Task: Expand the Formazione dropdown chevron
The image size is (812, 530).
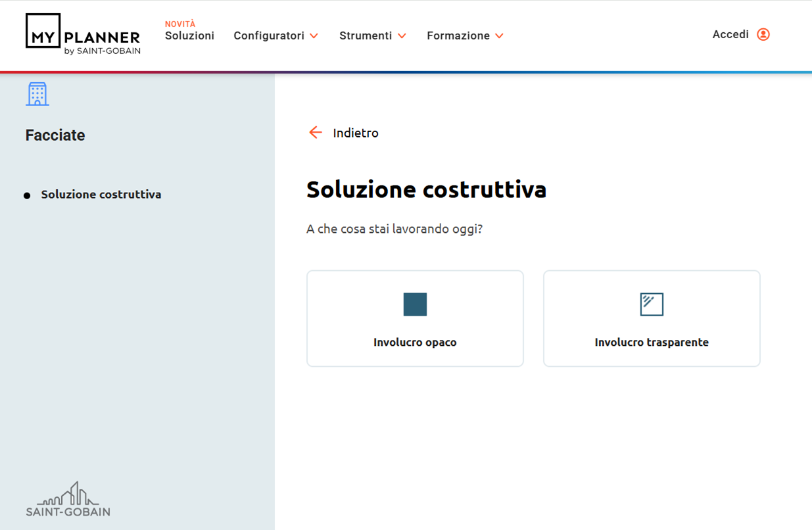Action: (500, 36)
